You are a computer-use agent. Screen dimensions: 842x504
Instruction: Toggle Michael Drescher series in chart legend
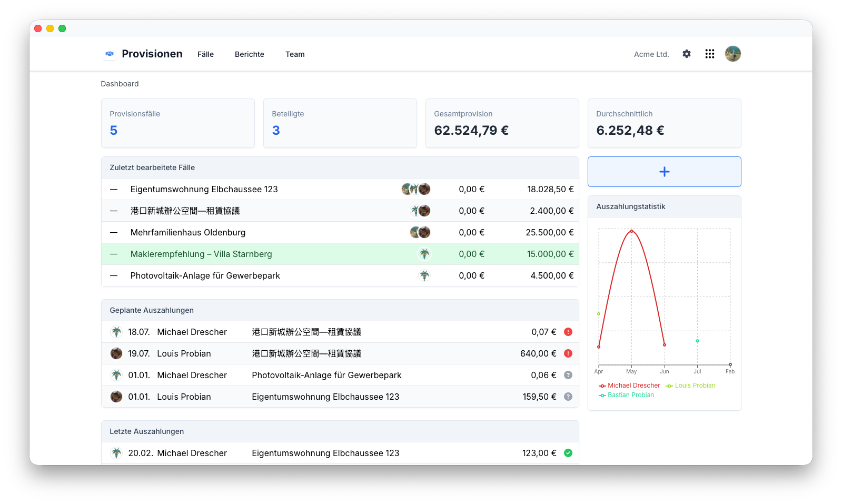629,386
